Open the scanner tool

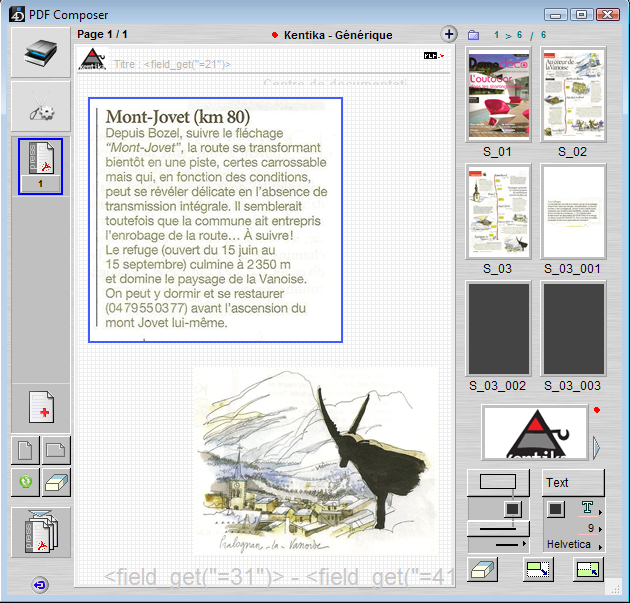[x=41, y=53]
